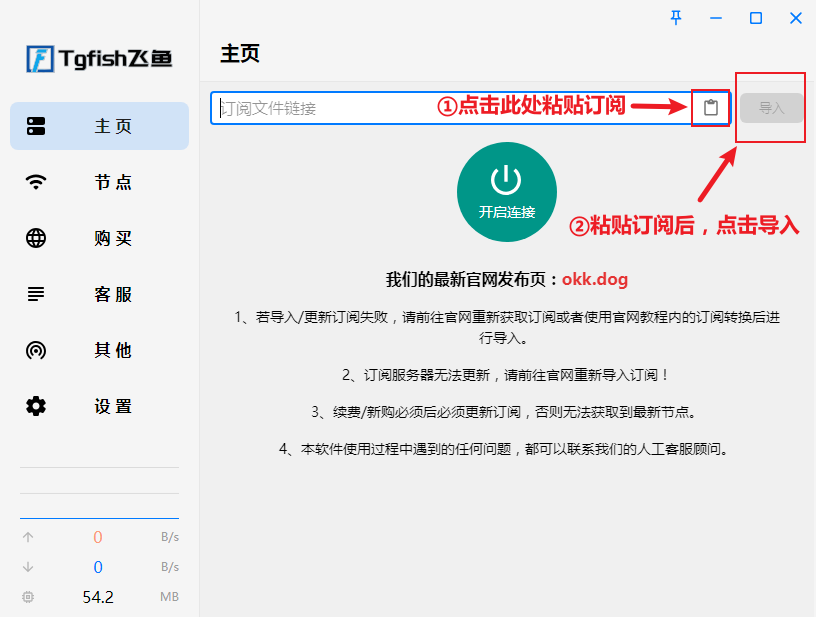The height and width of the screenshot is (617, 816).
Task: Open 设置 via the gear icon
Action: 36,406
